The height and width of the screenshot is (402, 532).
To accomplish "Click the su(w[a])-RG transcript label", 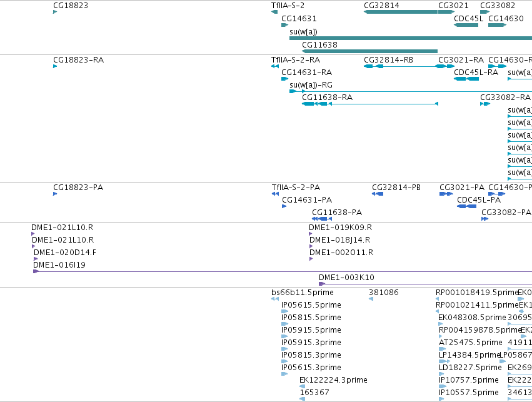I will (311, 85).
